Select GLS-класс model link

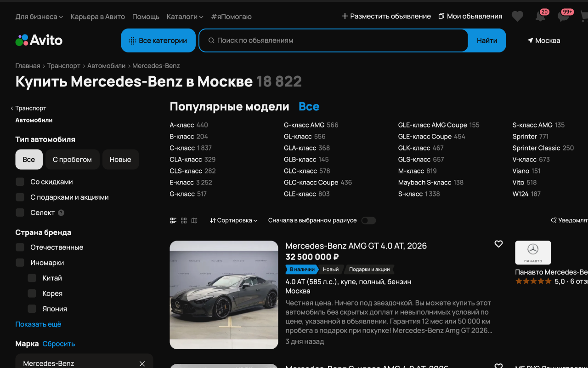[x=414, y=160]
